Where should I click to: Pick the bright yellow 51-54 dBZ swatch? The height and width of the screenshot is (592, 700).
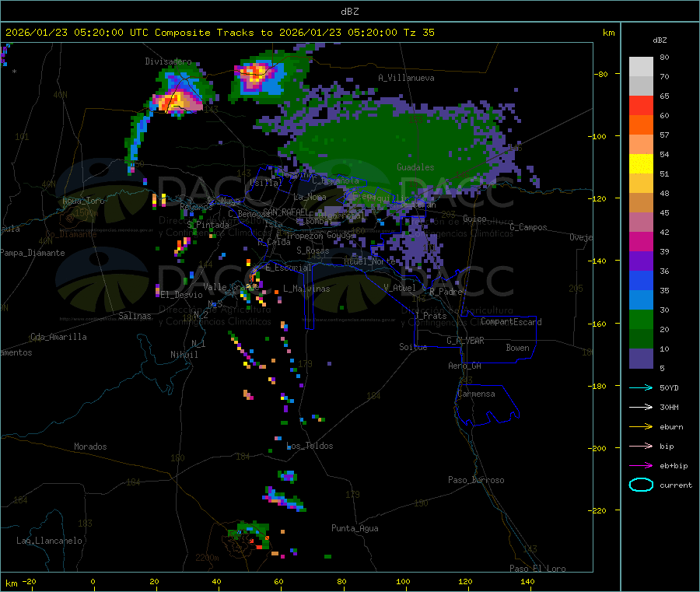pos(641,164)
